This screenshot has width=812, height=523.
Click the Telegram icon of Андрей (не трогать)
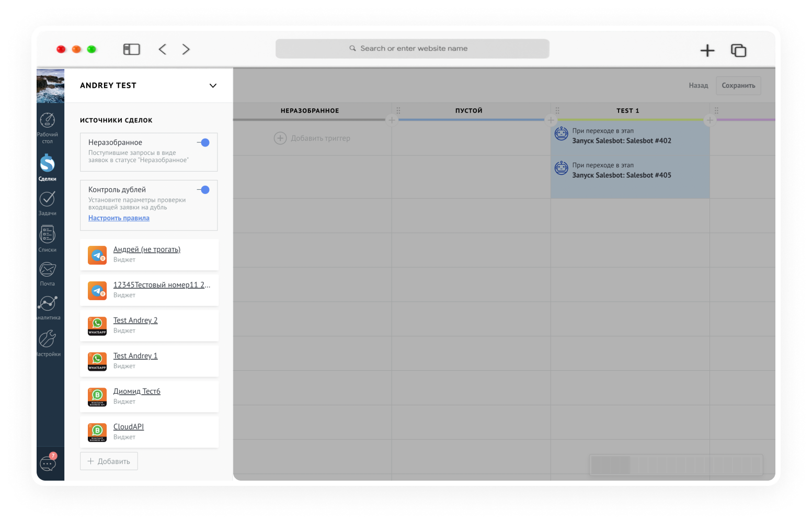click(x=97, y=255)
